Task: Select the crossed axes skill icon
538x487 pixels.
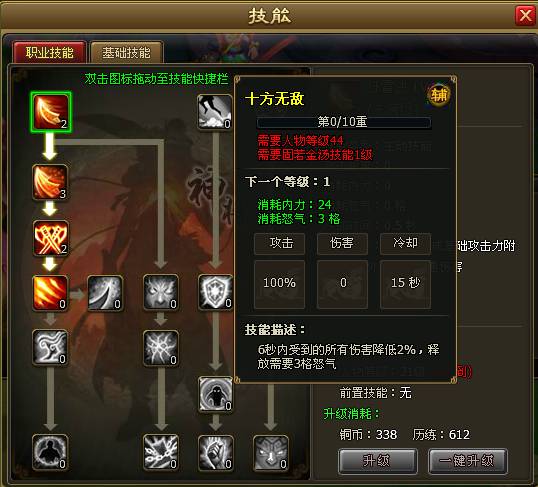Action: coord(51,238)
